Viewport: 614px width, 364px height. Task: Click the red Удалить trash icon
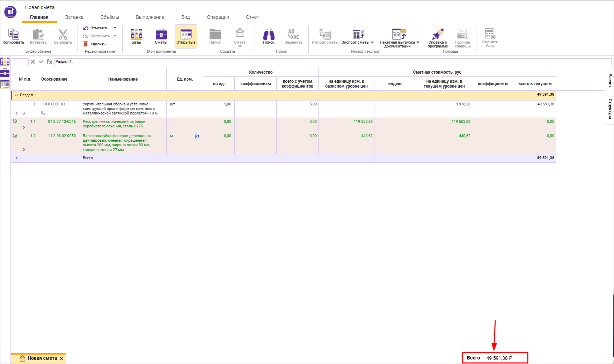(86, 44)
